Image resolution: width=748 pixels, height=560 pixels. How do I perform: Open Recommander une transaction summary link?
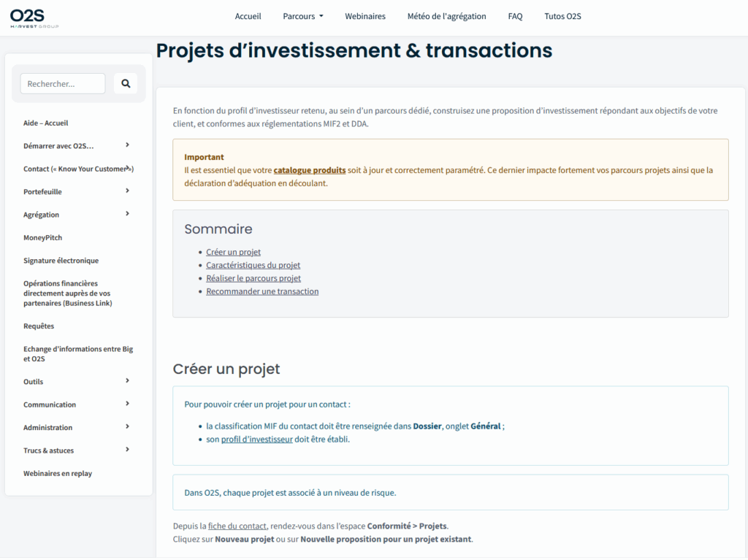click(262, 291)
